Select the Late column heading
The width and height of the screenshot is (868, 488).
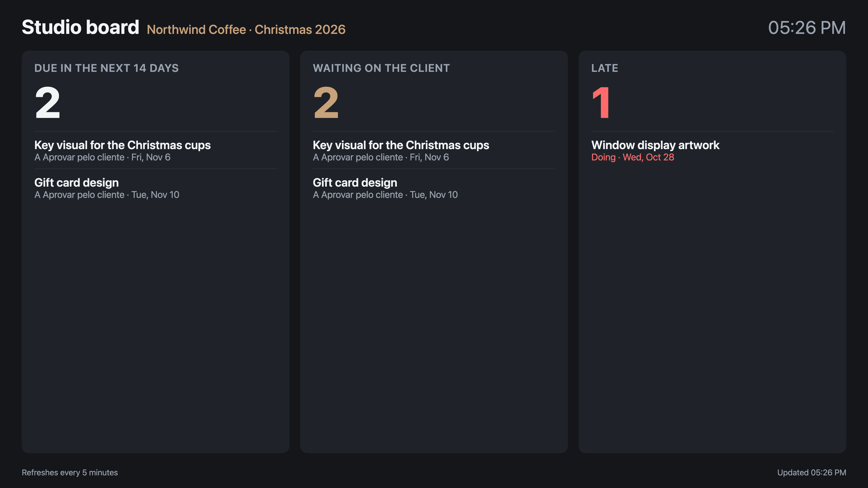coord(604,68)
